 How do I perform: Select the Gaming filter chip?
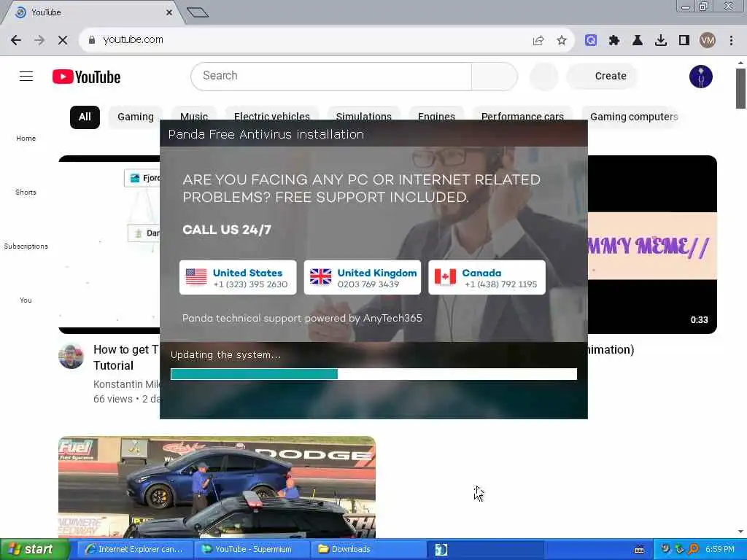(136, 117)
